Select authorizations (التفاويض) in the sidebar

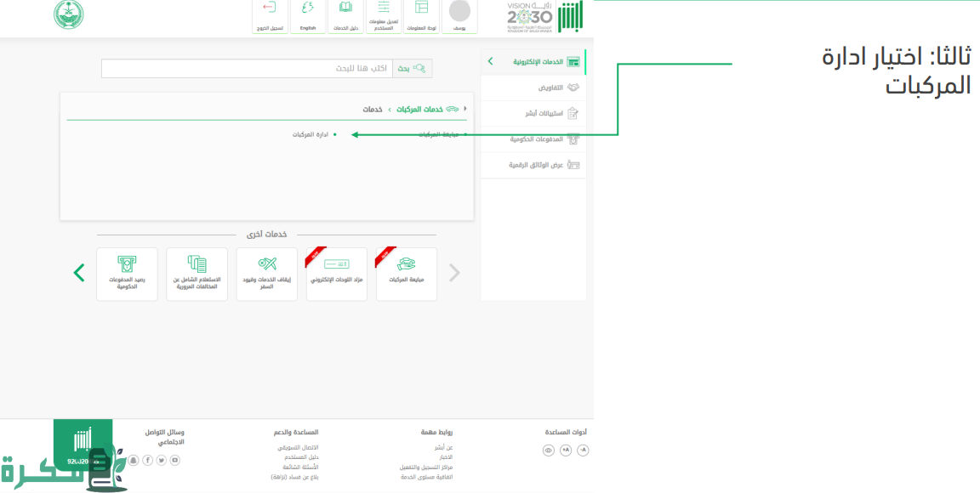pyautogui.click(x=534, y=88)
